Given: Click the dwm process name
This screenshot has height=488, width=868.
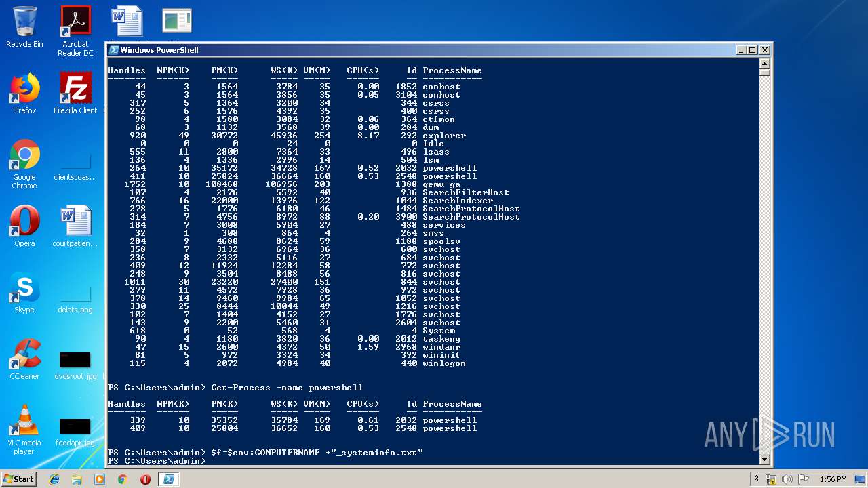Looking at the screenshot, I should (431, 127).
